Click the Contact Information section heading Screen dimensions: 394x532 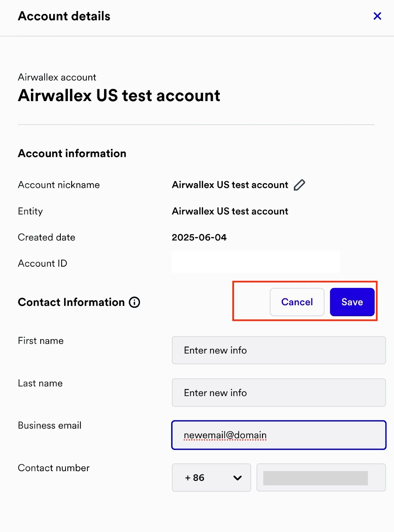click(x=71, y=302)
